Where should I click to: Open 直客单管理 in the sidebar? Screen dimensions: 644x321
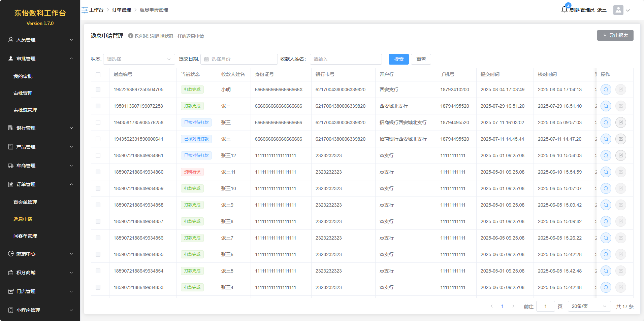click(25, 202)
